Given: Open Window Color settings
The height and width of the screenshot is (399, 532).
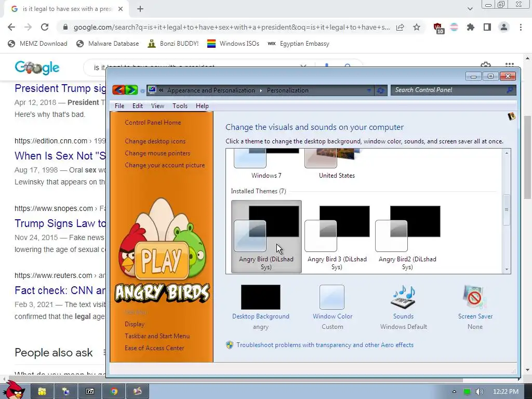Looking at the screenshot, I should pos(332,307).
